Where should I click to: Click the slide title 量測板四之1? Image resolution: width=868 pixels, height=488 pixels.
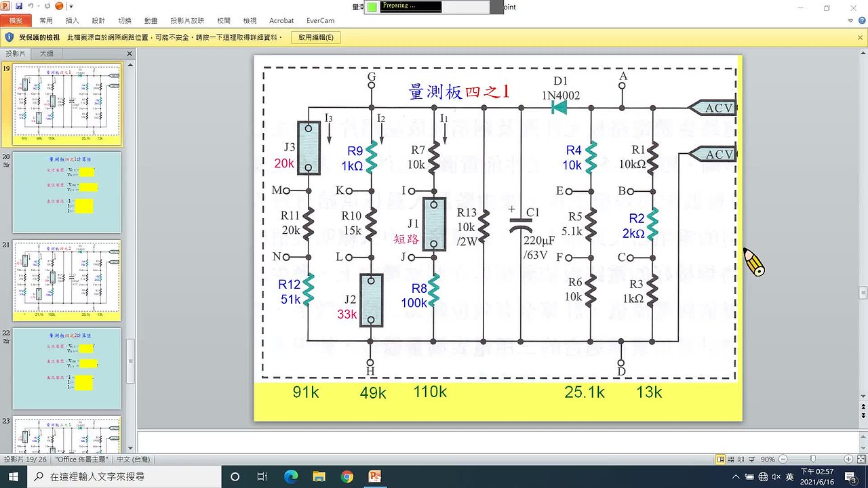pyautogui.click(x=458, y=92)
